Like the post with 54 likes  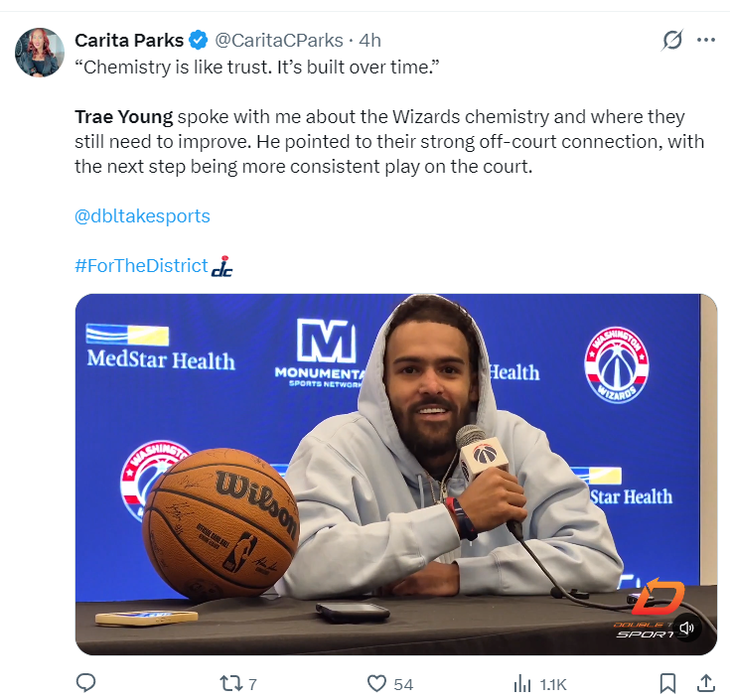coord(390,684)
